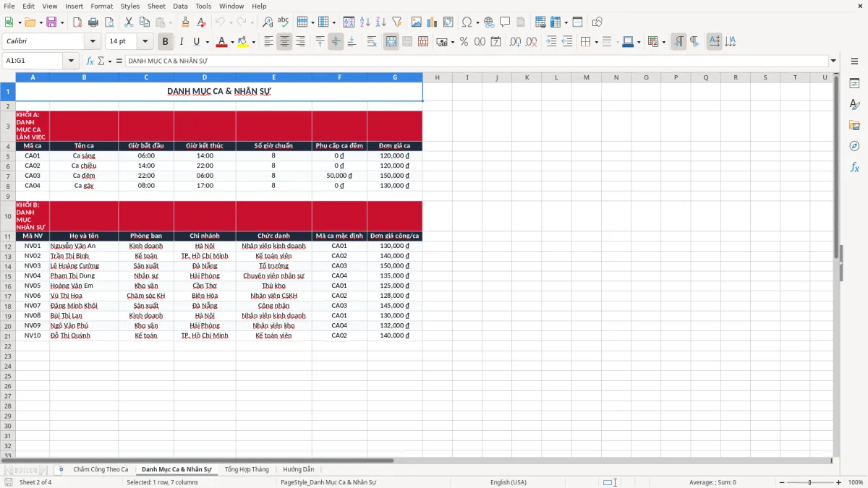Viewport: 868px width, 488px height.
Task: Open the Open-file dropdown arrow
Action: (40, 22)
